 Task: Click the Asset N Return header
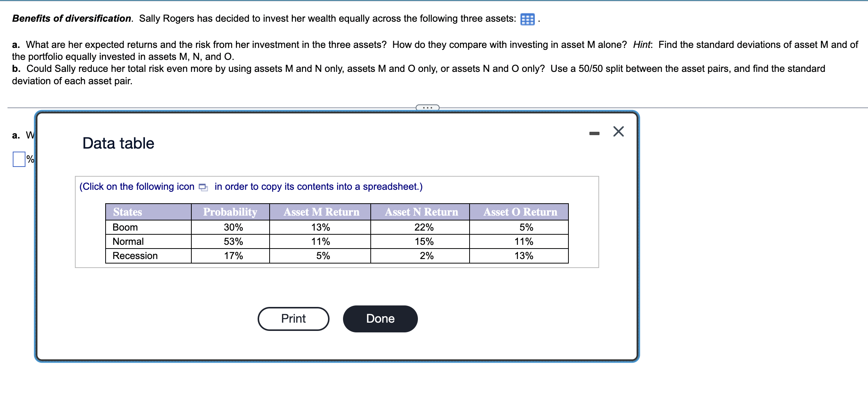click(x=421, y=212)
